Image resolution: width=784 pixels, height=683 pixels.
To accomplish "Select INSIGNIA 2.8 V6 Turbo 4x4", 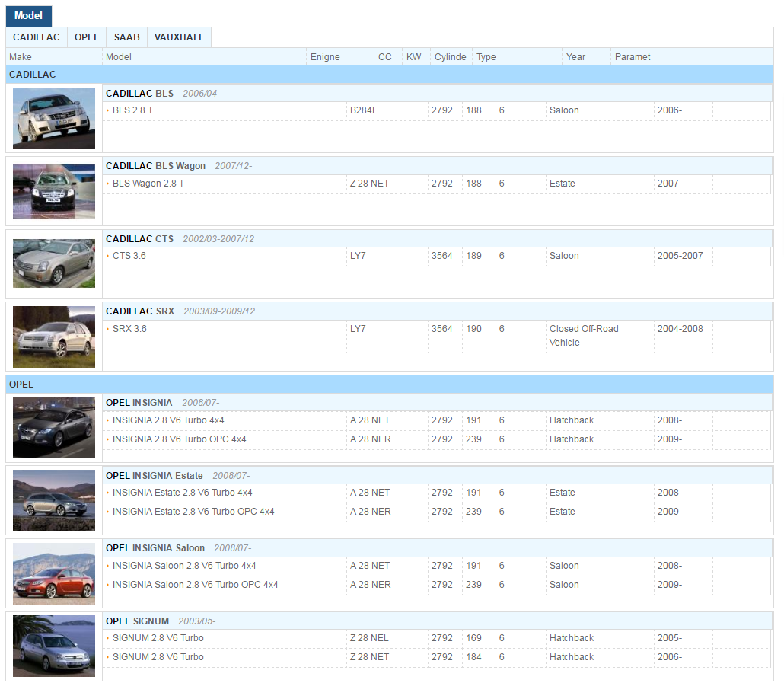I will (x=168, y=420).
